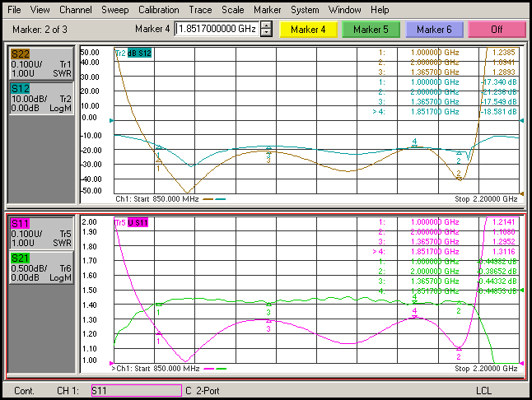
Task: Click the Tr5 U S11 trace label
Action: pos(132,223)
